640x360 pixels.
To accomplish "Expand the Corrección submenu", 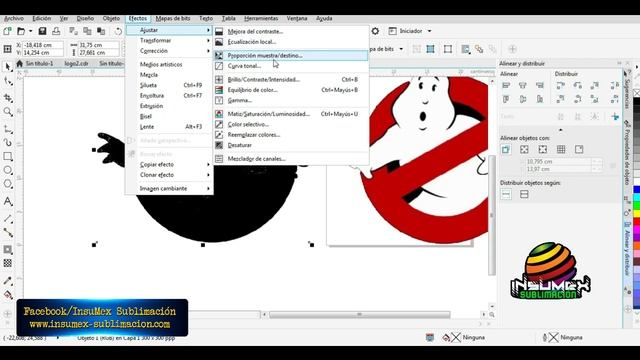I will click(208, 51).
